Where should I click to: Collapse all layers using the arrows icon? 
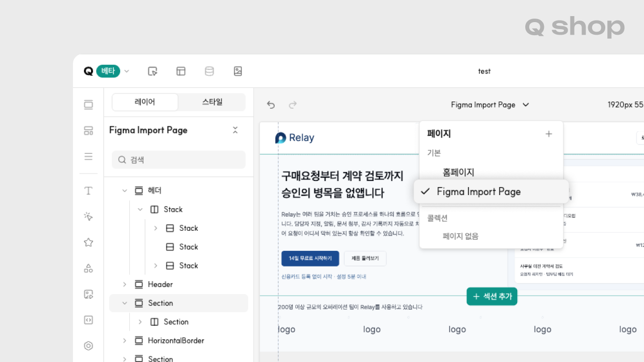pos(235,130)
